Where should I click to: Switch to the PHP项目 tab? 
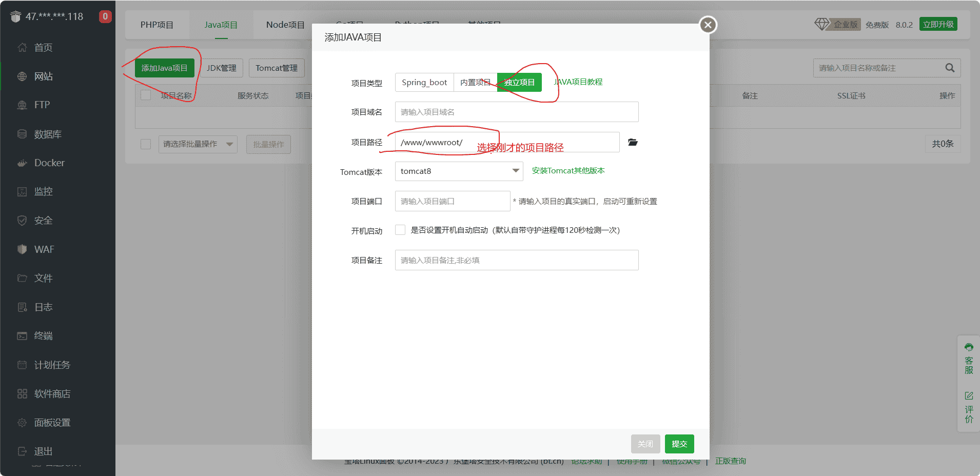pos(157,24)
